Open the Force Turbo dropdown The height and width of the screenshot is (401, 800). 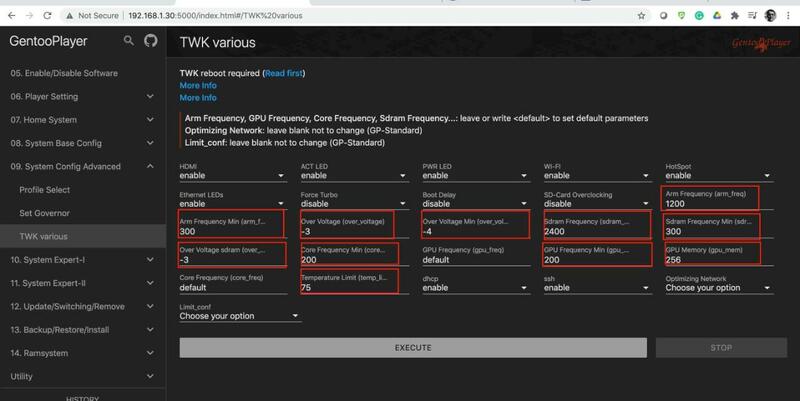pos(352,203)
